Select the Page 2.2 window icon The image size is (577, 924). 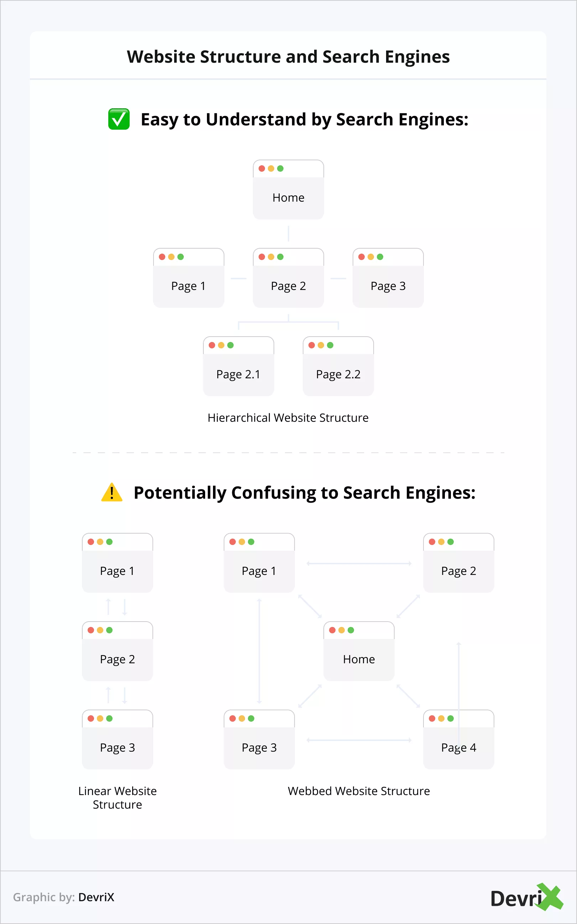[338, 366]
